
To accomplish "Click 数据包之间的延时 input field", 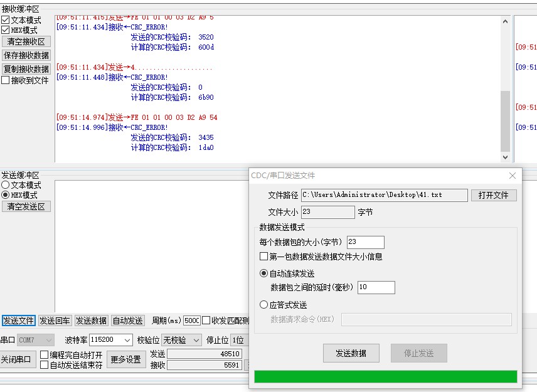I will tap(376, 287).
